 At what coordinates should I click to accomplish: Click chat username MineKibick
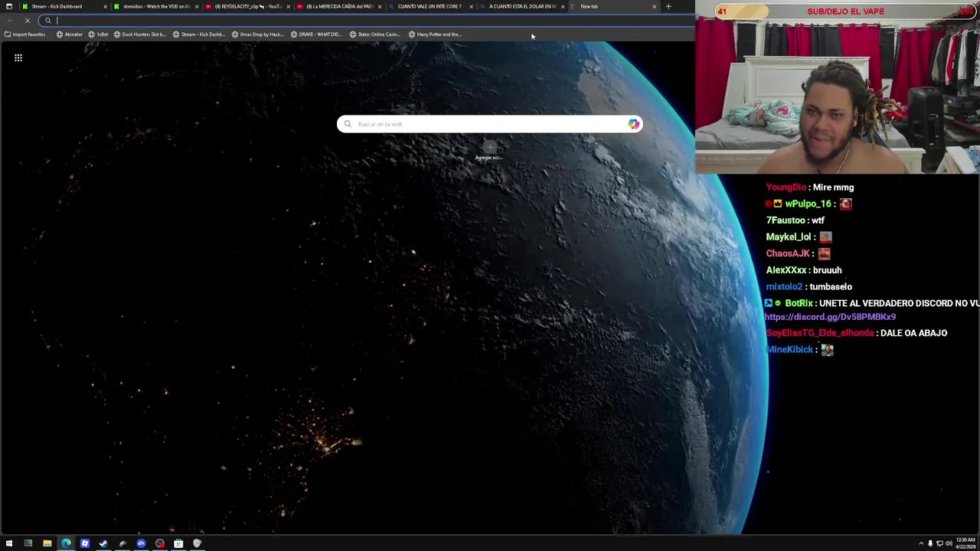pyautogui.click(x=789, y=350)
